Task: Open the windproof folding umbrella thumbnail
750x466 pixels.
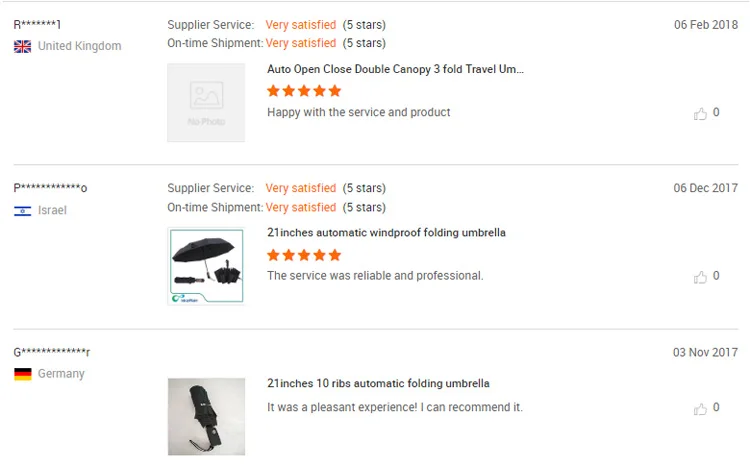Action: click(x=206, y=265)
